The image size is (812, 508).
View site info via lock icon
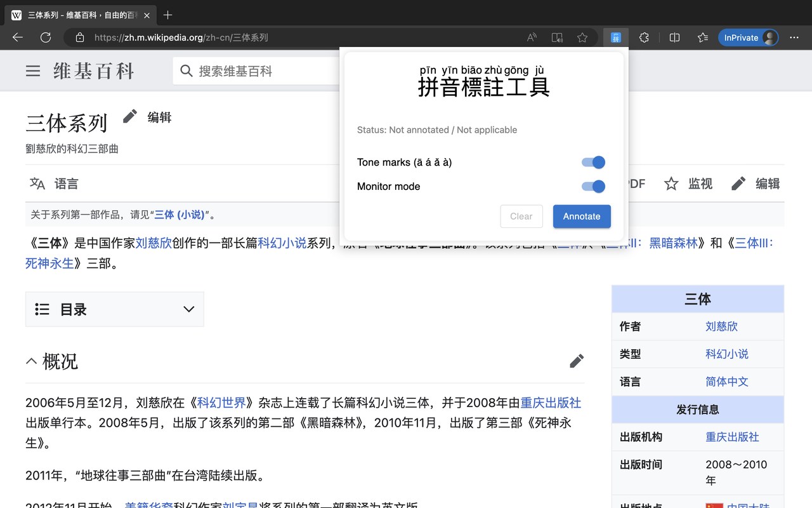coord(80,37)
